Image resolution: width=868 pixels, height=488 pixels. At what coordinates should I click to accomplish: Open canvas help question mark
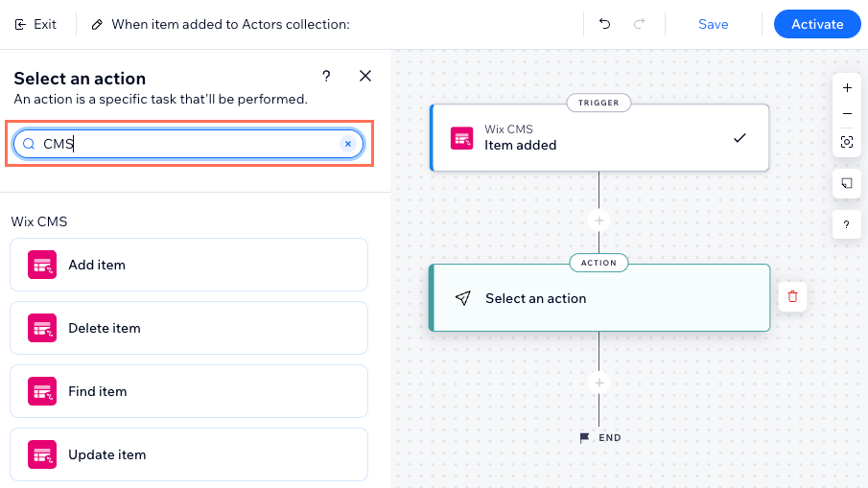(x=847, y=224)
